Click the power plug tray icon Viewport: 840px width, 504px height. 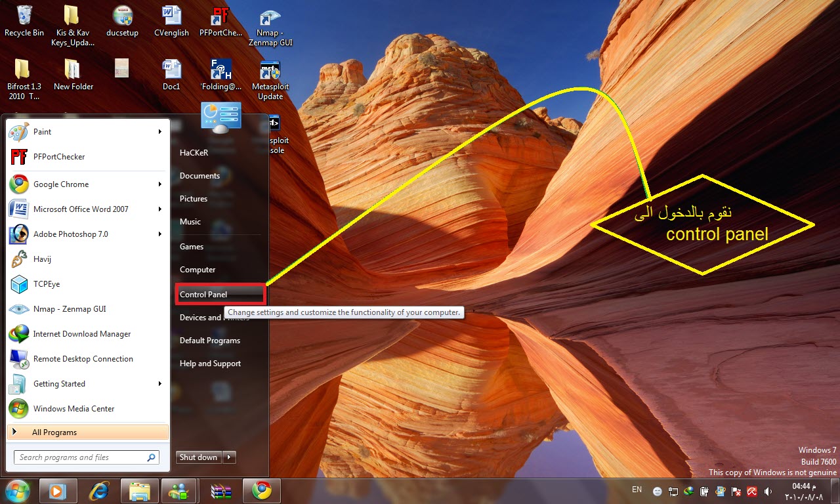705,491
